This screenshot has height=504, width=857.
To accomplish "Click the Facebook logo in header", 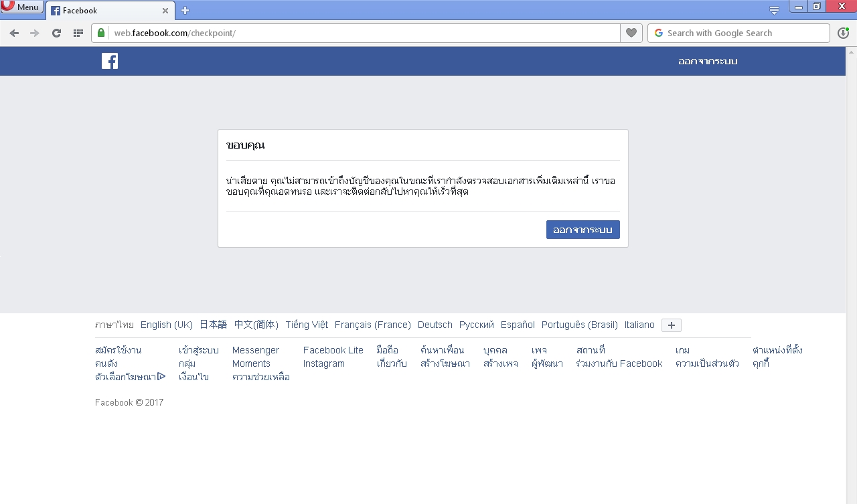I will coord(110,61).
